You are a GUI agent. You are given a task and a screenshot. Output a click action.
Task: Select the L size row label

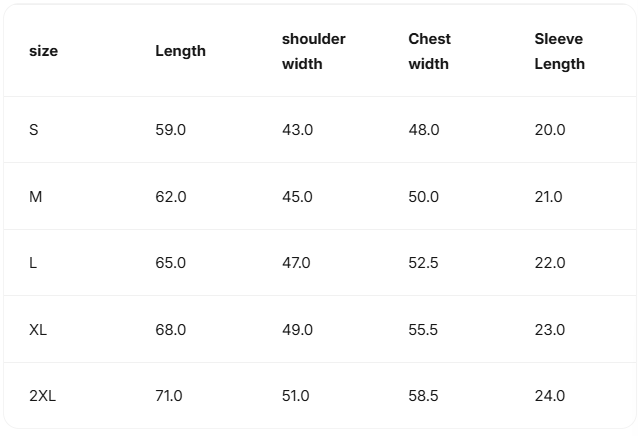point(33,263)
